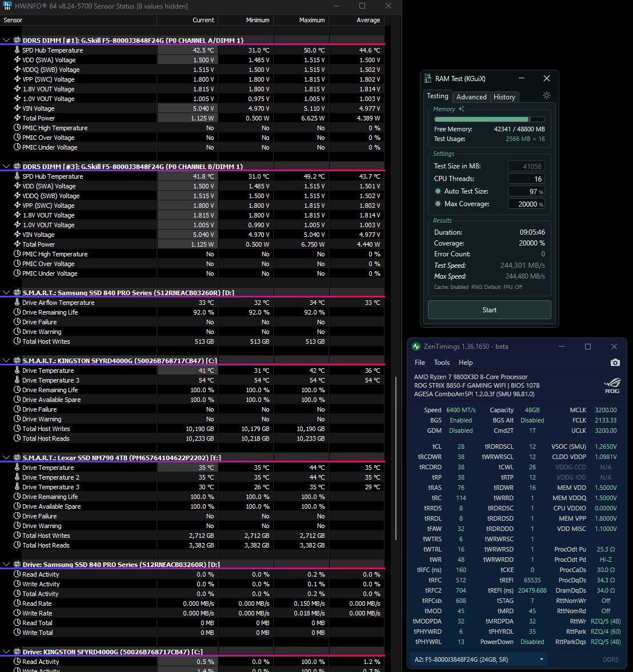Select the Auto Test Size radio option
Image resolution: width=633 pixels, height=672 pixels.
pos(438,191)
